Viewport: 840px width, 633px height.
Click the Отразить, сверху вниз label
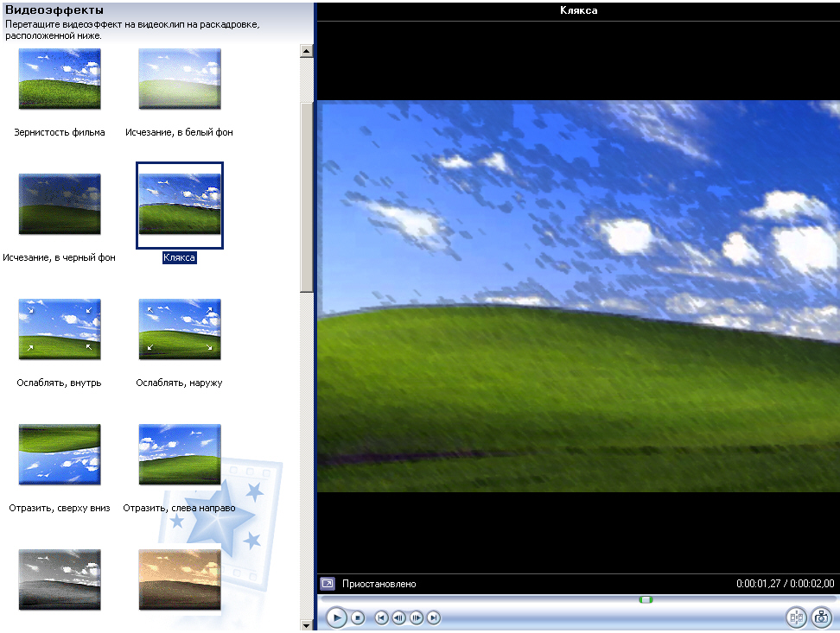pos(60,509)
